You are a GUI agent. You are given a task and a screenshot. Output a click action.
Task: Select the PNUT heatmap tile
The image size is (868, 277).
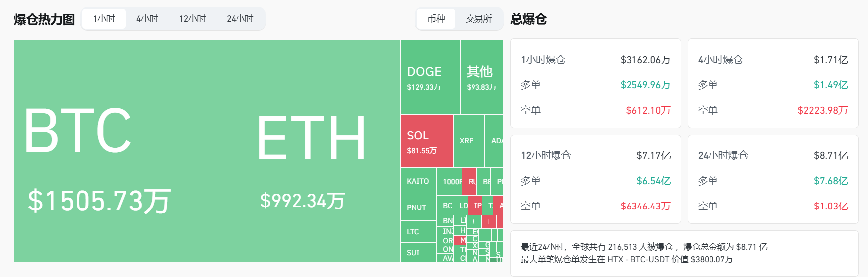[x=418, y=208]
